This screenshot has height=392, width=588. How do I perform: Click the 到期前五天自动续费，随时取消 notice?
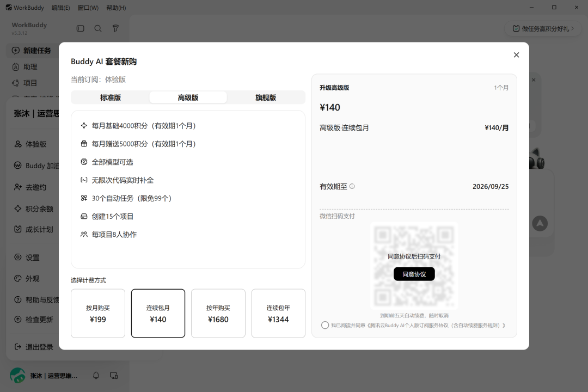(414, 315)
